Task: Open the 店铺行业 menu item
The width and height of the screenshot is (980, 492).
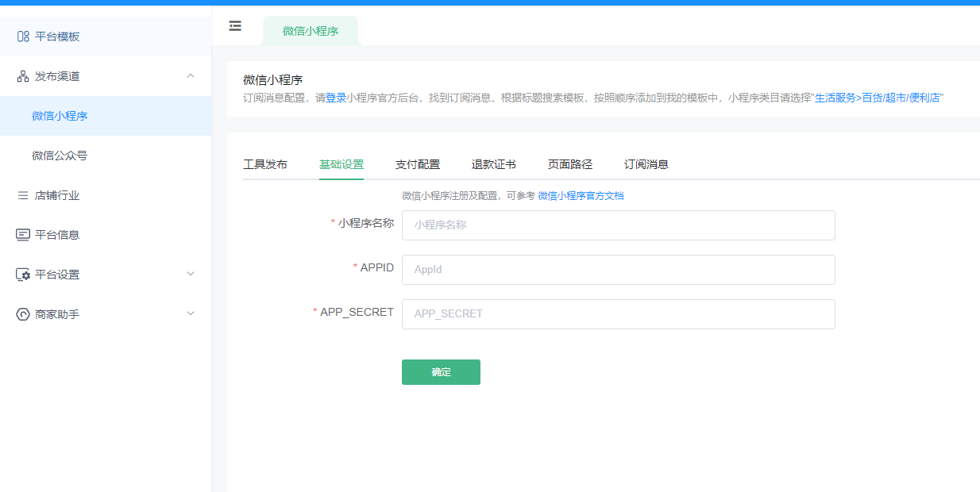Action: coord(106,195)
